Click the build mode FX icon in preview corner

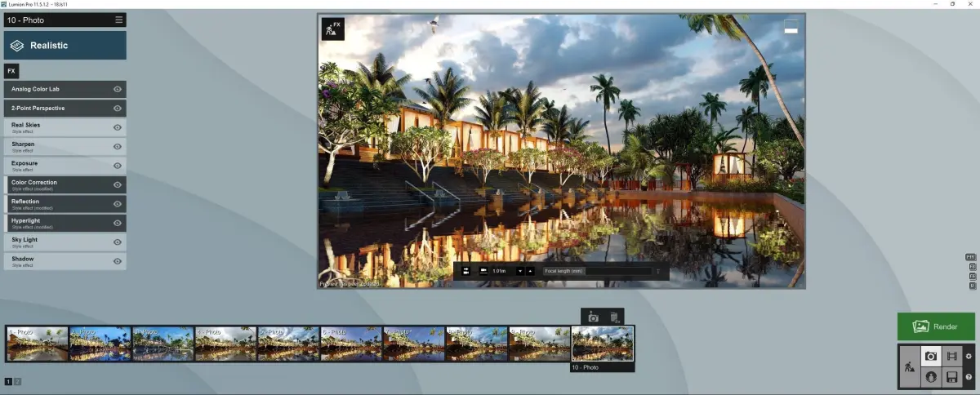[x=332, y=29]
